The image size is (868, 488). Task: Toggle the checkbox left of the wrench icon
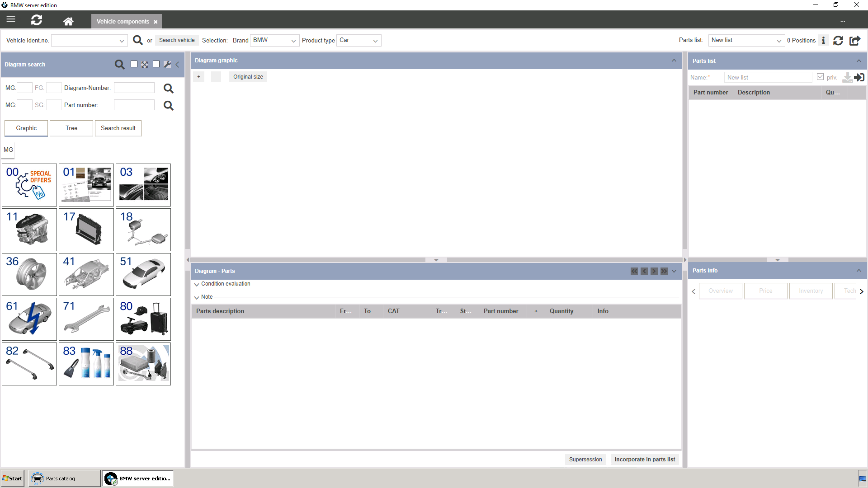point(156,64)
